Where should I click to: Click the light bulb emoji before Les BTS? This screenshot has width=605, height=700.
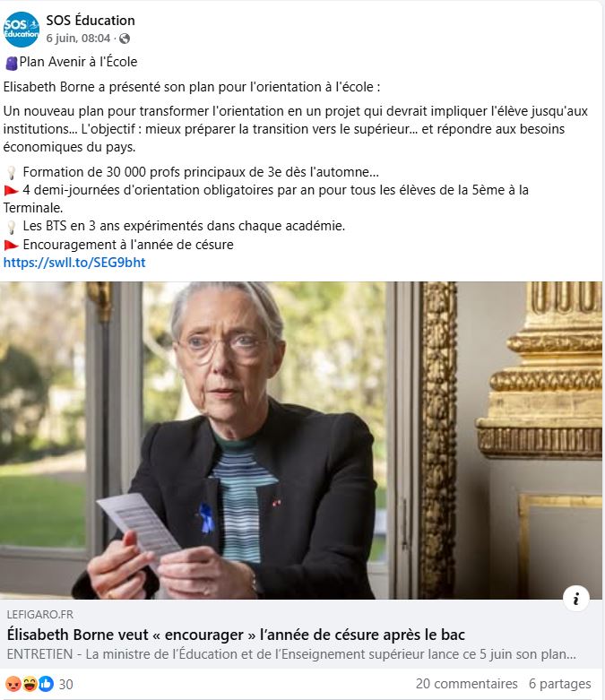coord(11,227)
